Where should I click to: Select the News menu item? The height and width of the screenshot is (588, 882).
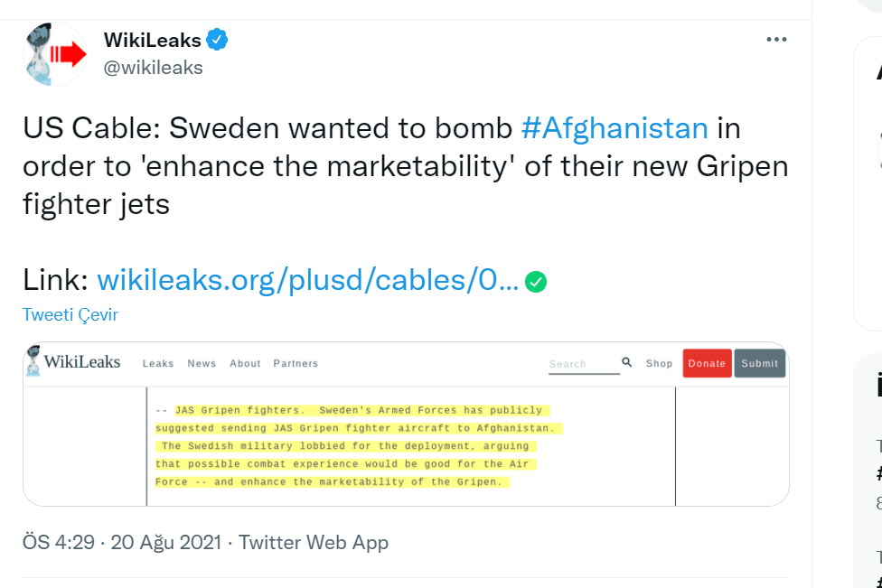pyautogui.click(x=202, y=363)
